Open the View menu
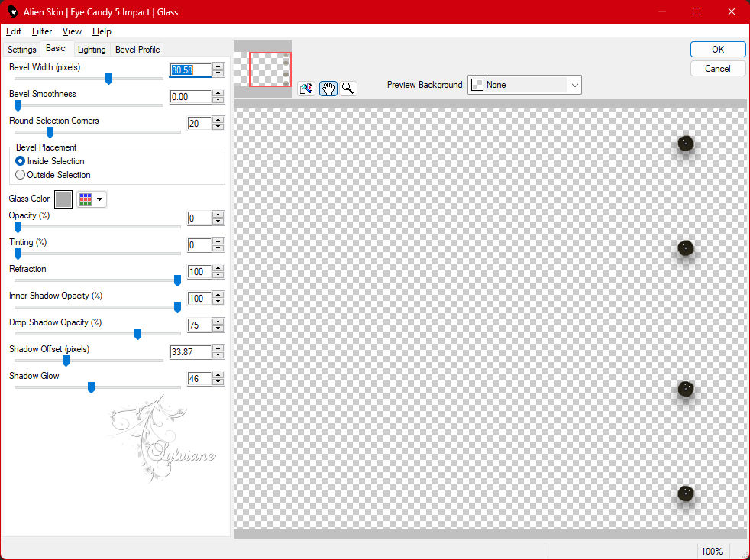Image resolution: width=750 pixels, height=560 pixels. point(72,31)
